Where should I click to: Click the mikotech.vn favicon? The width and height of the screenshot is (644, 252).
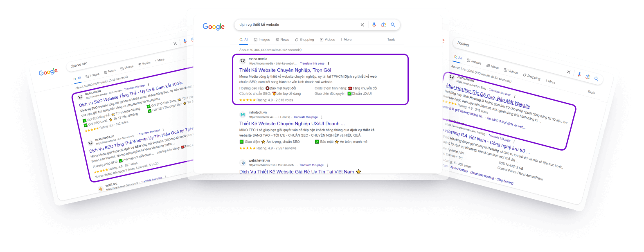(243, 115)
